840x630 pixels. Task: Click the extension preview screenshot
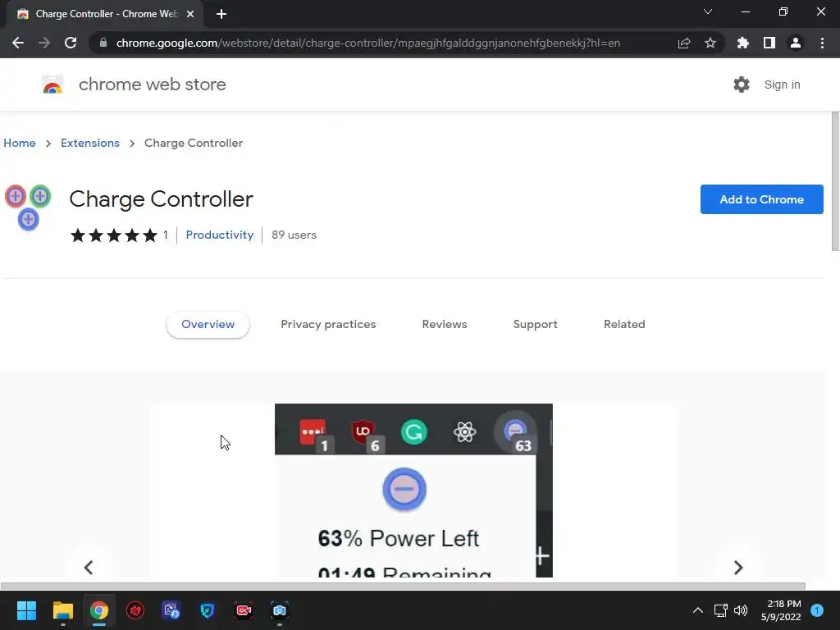tap(413, 491)
